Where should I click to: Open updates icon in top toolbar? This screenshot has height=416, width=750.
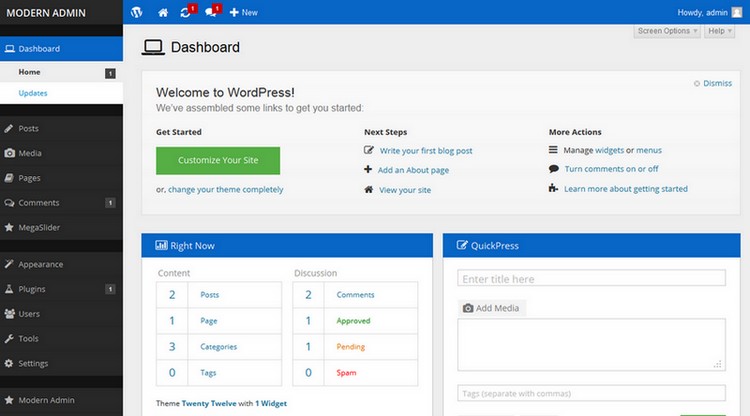tap(188, 11)
